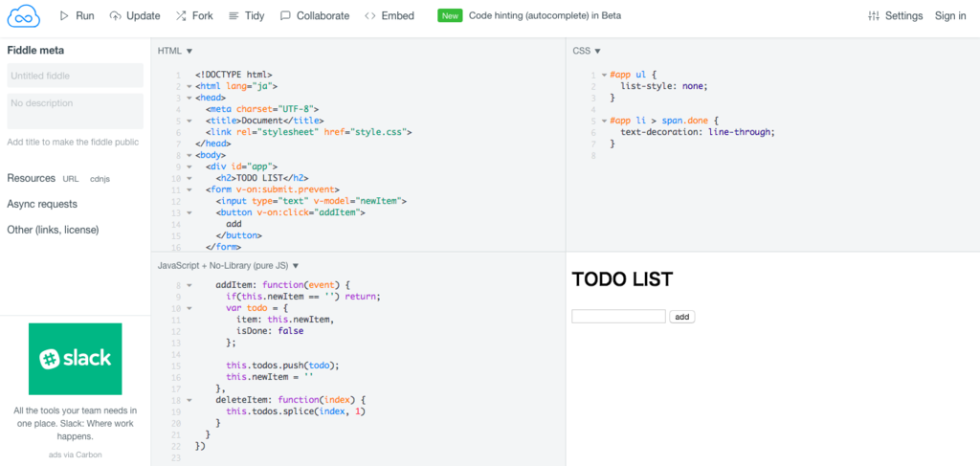Collapse the #app ul CSS rule fold arrow

(x=604, y=76)
